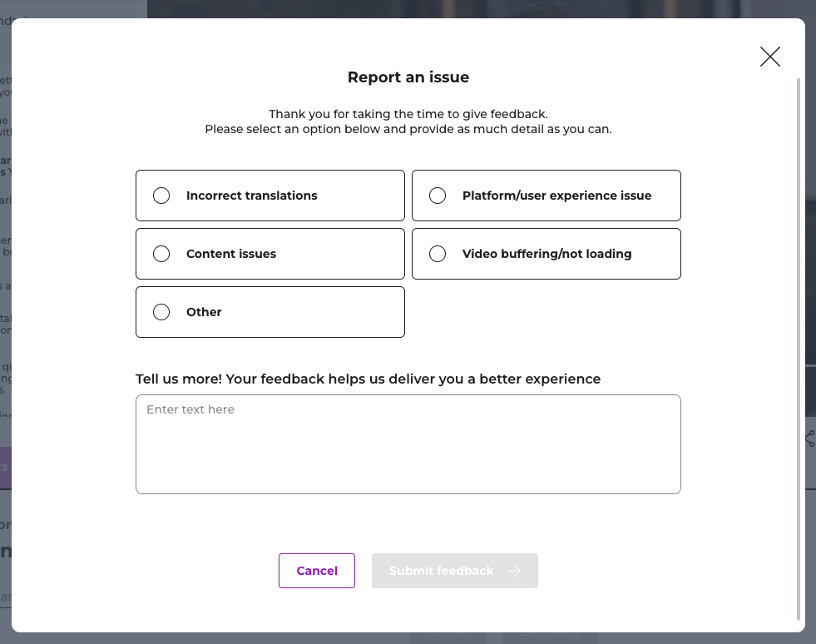Mark the Other radio circle
The height and width of the screenshot is (644, 816).
(x=161, y=312)
